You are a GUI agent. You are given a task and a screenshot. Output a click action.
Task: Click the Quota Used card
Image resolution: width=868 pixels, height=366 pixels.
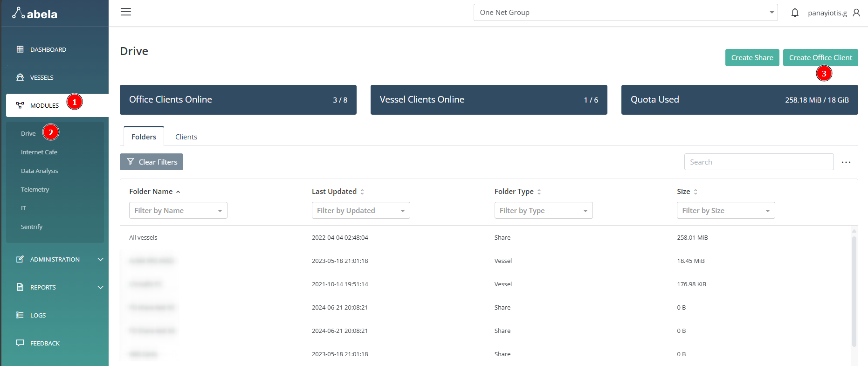click(740, 100)
